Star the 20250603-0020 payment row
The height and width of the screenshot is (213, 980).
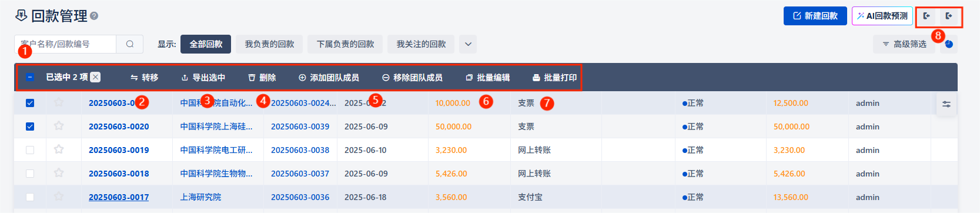tap(59, 126)
